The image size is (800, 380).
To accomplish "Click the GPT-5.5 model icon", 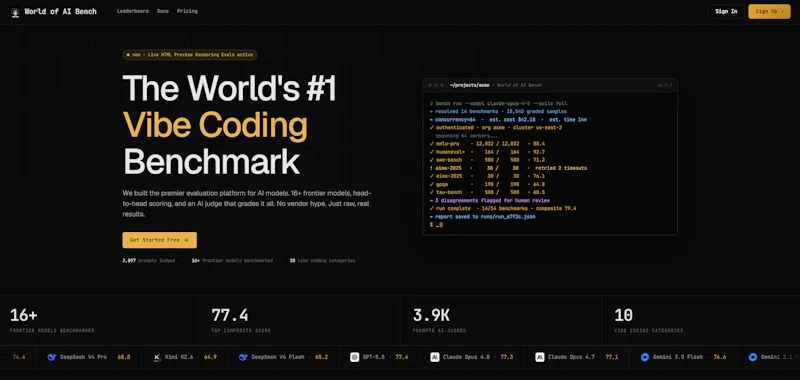I will tap(355, 357).
